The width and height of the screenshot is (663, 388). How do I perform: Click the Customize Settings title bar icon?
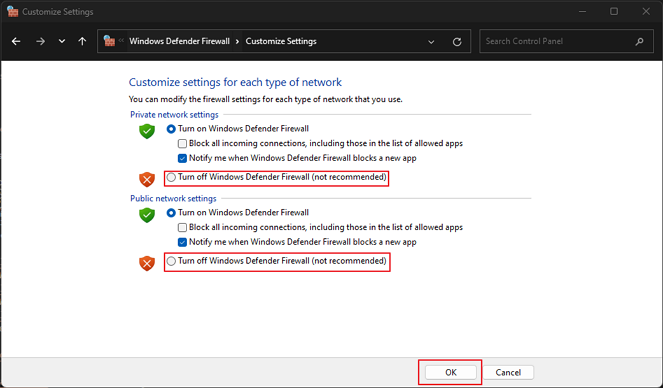pyautogui.click(x=13, y=11)
